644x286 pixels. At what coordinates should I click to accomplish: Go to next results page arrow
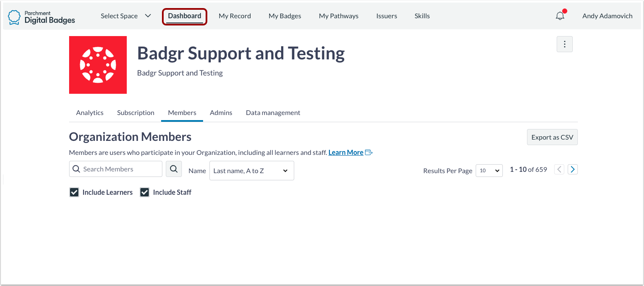coord(573,169)
